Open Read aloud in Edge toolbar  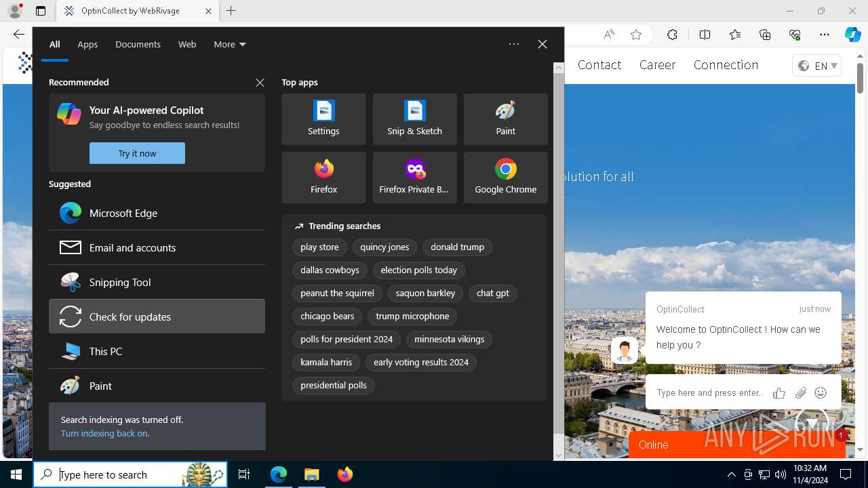(x=609, y=35)
